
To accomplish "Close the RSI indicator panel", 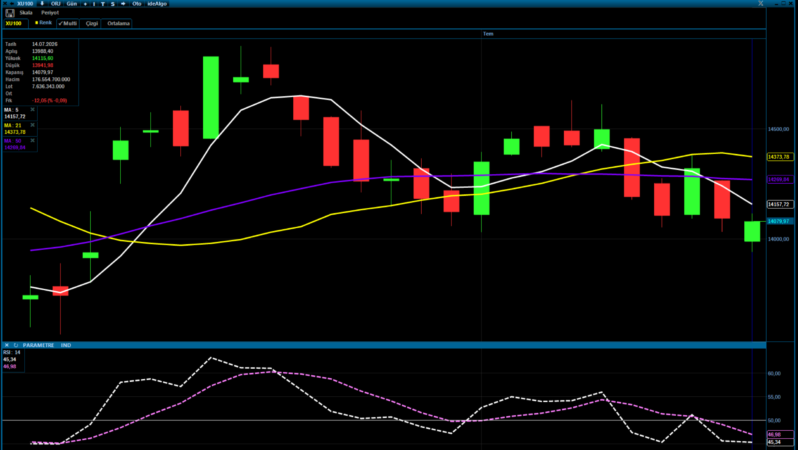I will (7, 345).
